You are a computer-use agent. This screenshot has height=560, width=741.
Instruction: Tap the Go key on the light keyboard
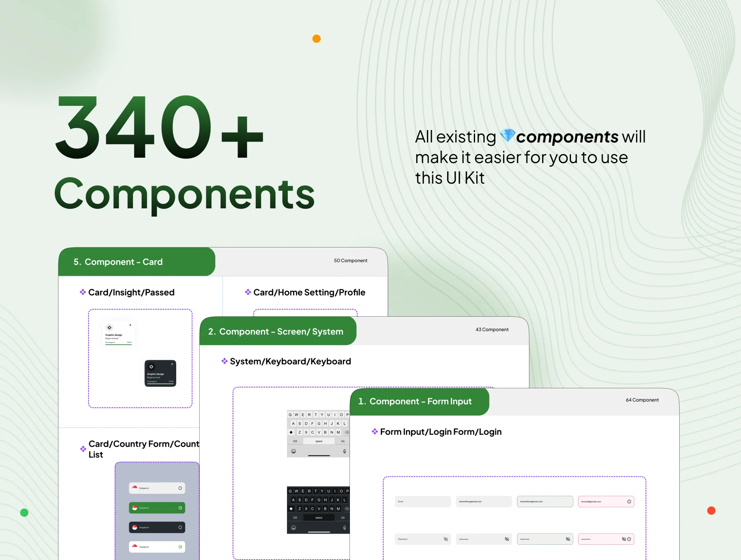tap(343, 441)
